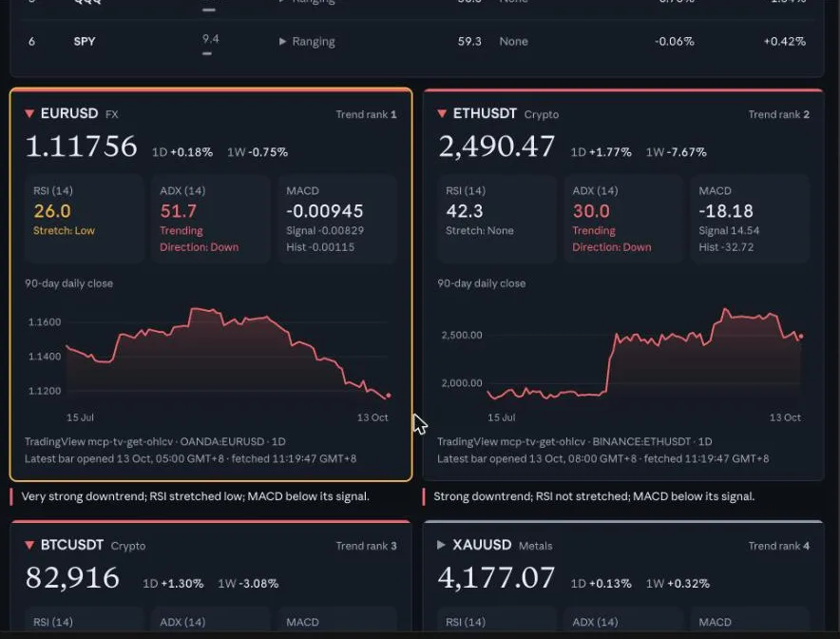The width and height of the screenshot is (840, 639).
Task: Click the 'Hist -0.00115' value
Action: pos(320,247)
